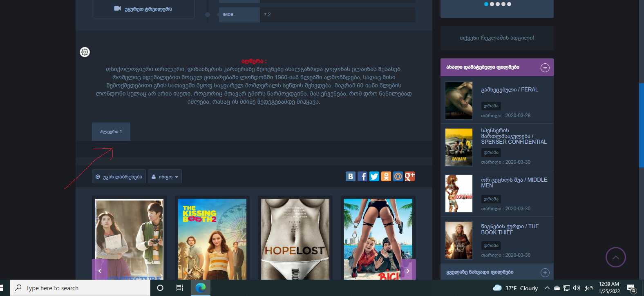Share the movie on Facebook
This screenshot has width=644, height=296.
click(x=362, y=176)
